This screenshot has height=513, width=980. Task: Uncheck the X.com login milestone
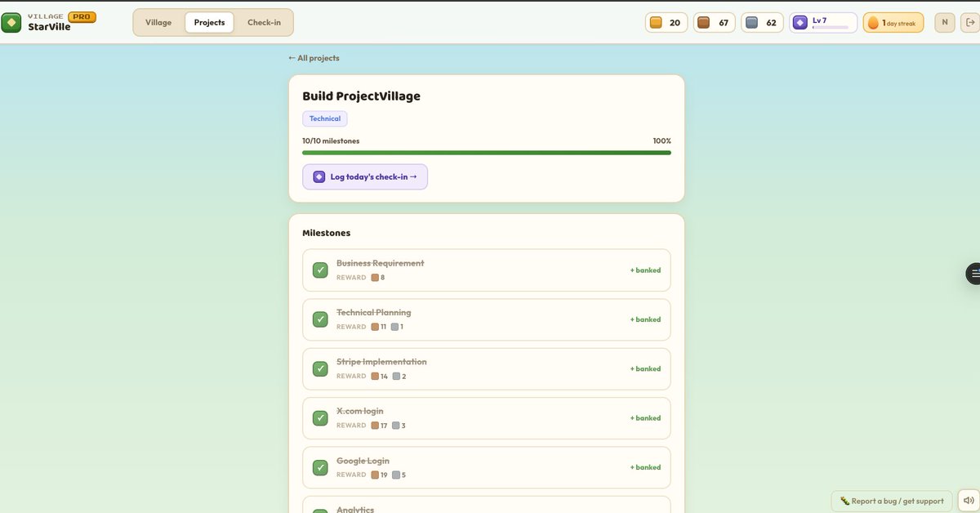pyautogui.click(x=321, y=418)
